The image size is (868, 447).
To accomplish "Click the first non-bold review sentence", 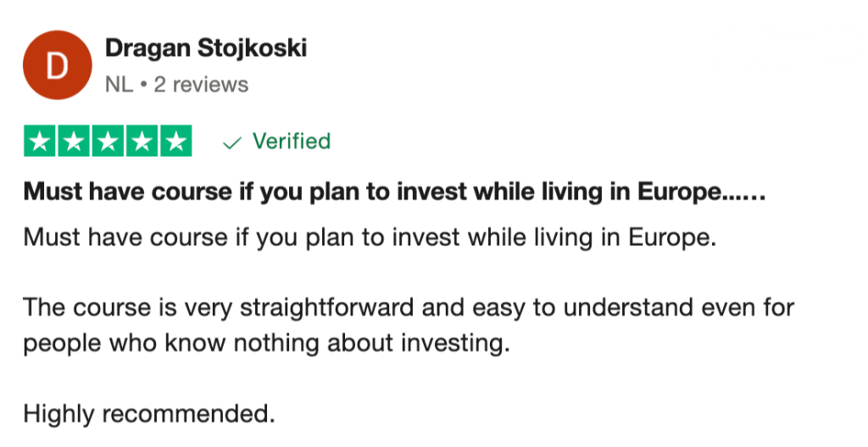I will (370, 237).
